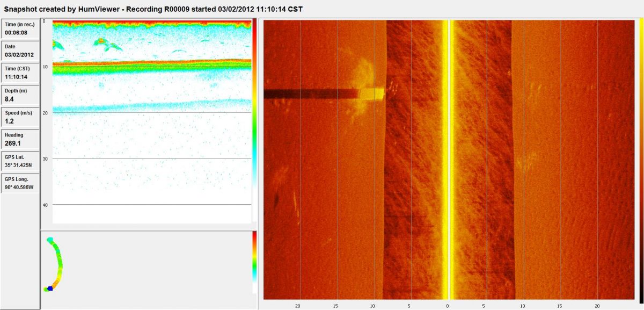Image resolution: width=644 pixels, height=310 pixels.
Task: Click the Time (CST) value 11:10:14
Action: click(x=16, y=77)
